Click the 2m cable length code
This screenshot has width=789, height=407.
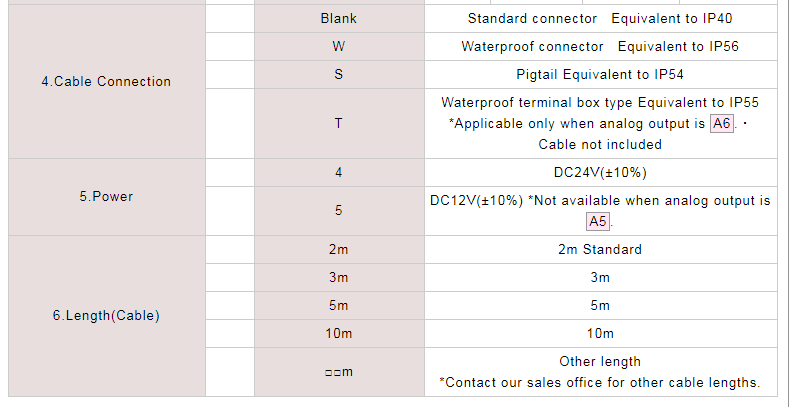pyautogui.click(x=339, y=250)
